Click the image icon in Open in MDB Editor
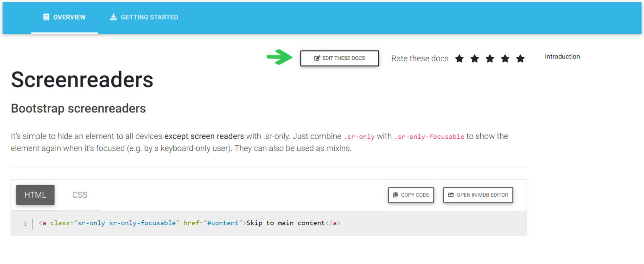 (451, 195)
